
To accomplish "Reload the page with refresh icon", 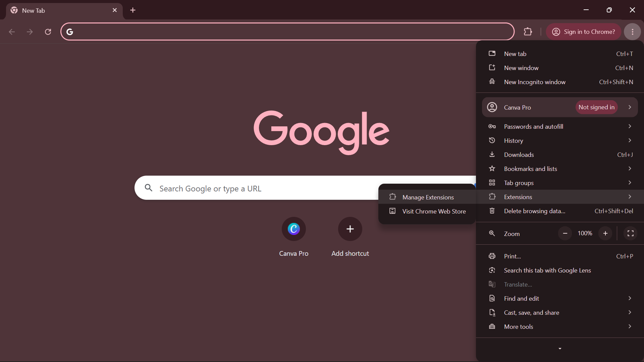I will pos(48,32).
